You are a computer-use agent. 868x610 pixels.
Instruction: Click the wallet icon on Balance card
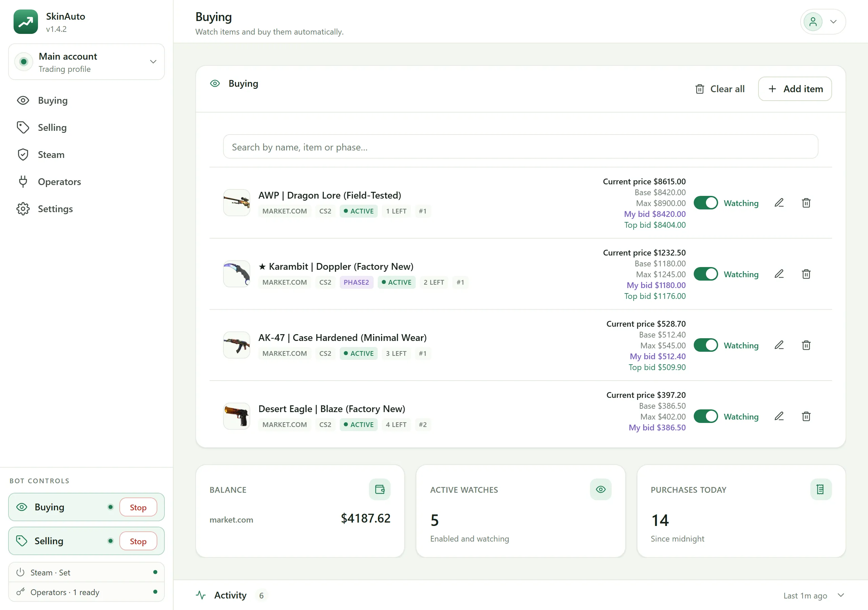click(379, 489)
